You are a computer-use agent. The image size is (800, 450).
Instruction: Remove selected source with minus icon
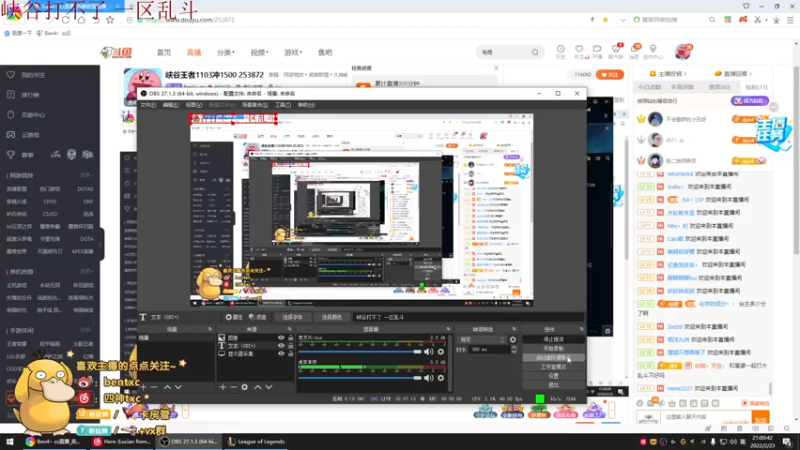233,387
